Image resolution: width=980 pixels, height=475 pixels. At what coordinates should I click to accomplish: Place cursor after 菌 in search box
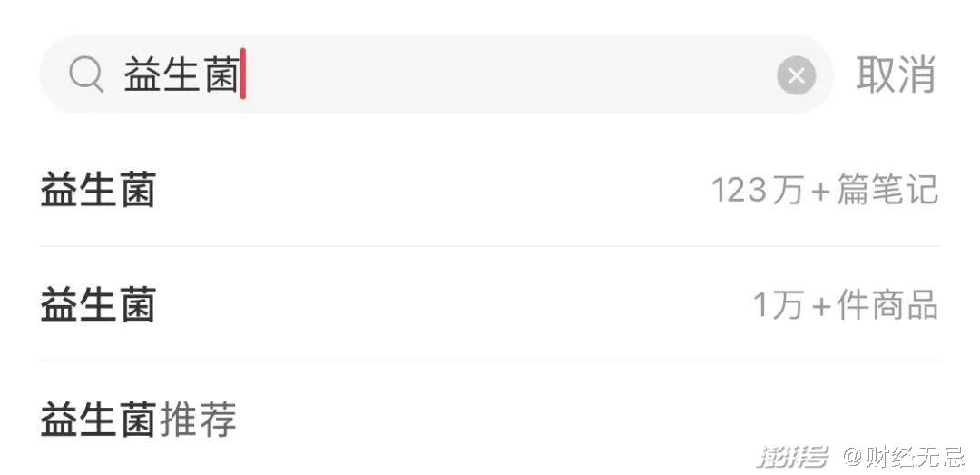(241, 75)
